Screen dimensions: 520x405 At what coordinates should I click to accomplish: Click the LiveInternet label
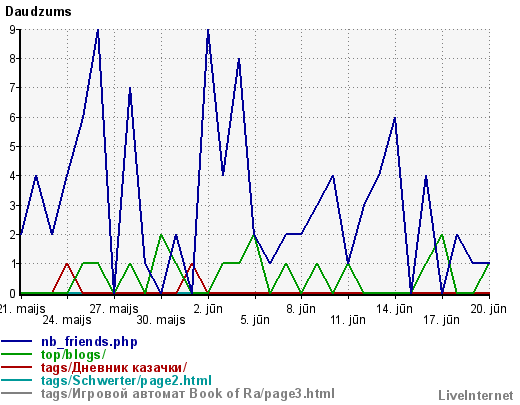[x=476, y=395]
